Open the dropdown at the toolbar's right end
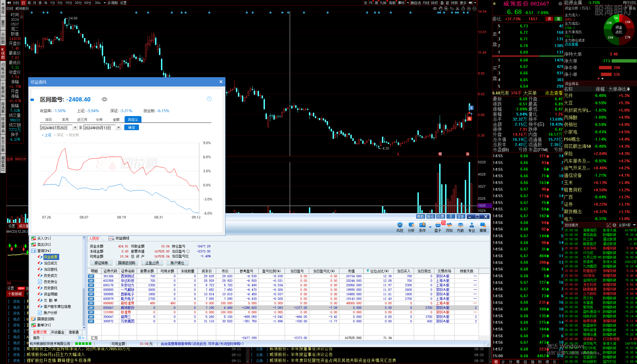This screenshot has width=637, height=364. 475,3
